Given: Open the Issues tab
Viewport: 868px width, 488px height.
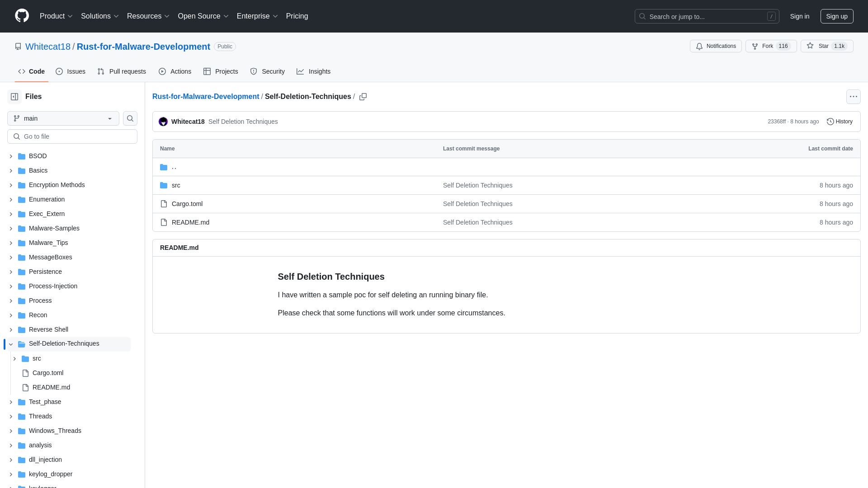Looking at the screenshot, I should (71, 71).
